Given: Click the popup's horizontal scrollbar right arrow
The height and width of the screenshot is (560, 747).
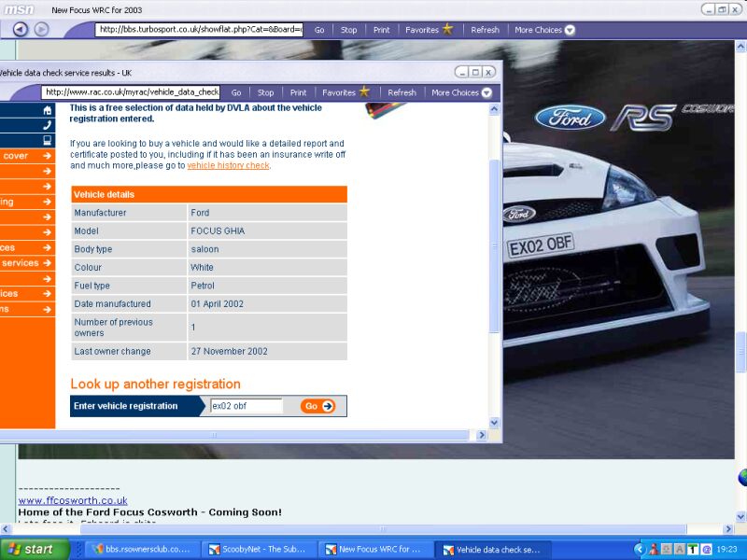Looking at the screenshot, I should tap(481, 435).
